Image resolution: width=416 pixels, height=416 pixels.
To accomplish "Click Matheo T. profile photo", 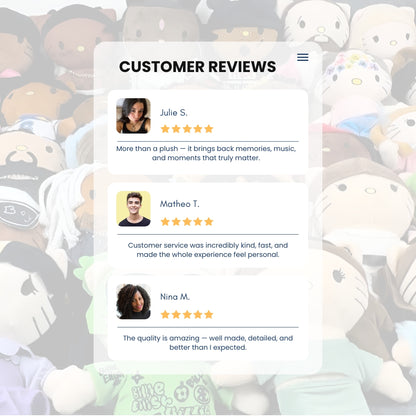I will tap(133, 209).
